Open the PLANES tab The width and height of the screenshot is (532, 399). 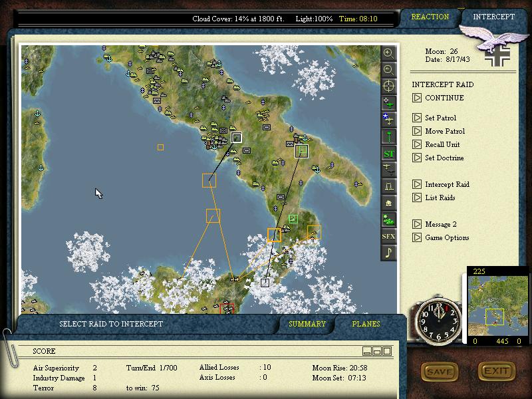(366, 324)
